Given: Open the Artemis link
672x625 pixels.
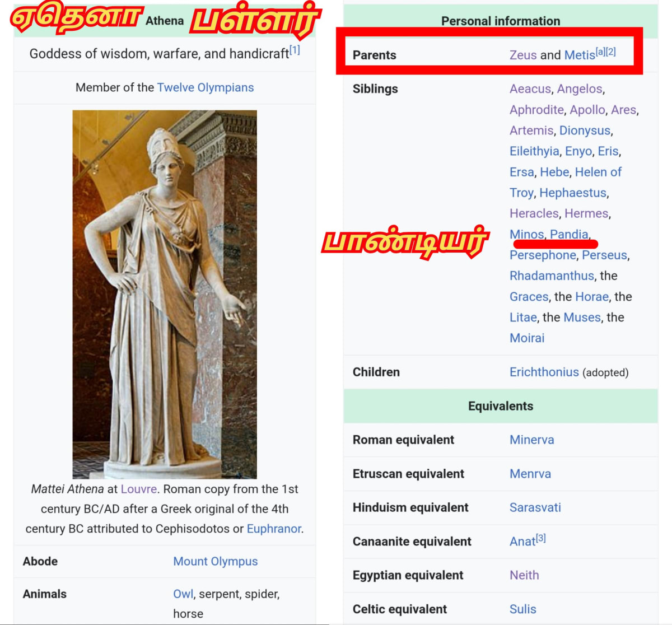Looking at the screenshot, I should pyautogui.click(x=531, y=130).
